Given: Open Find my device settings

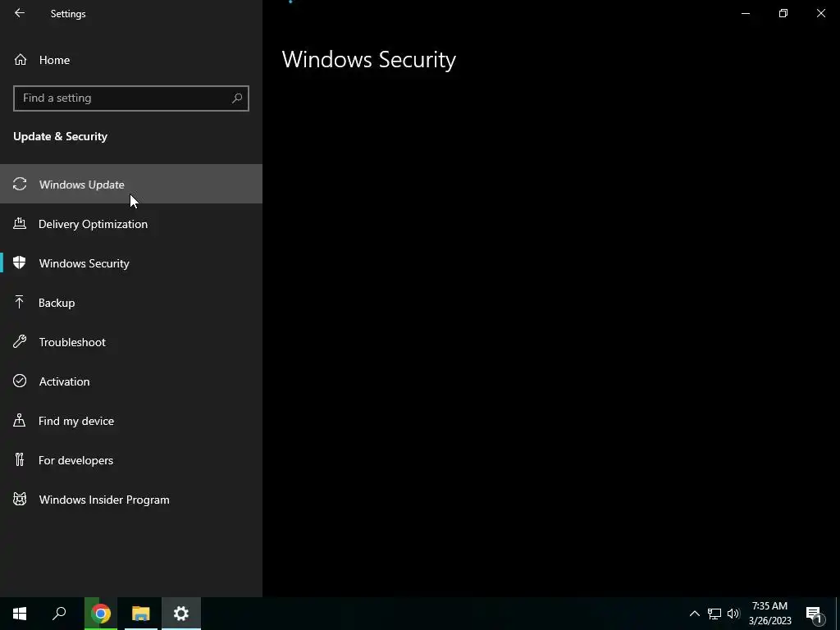Looking at the screenshot, I should pyautogui.click(x=131, y=421).
